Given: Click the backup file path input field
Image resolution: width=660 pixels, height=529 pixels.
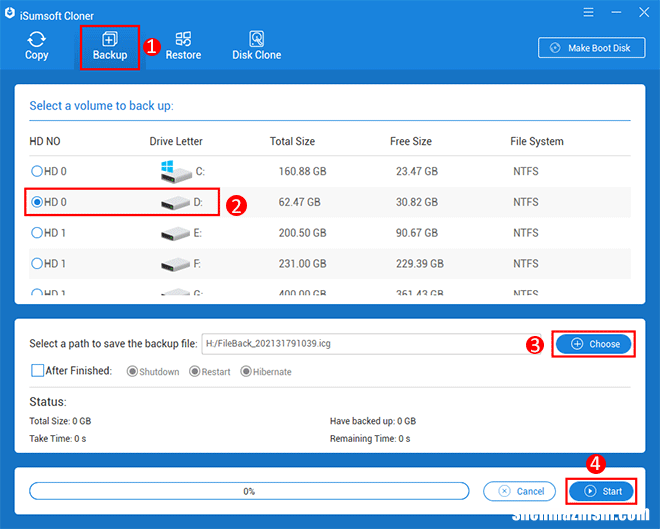Looking at the screenshot, I should coord(371,344).
